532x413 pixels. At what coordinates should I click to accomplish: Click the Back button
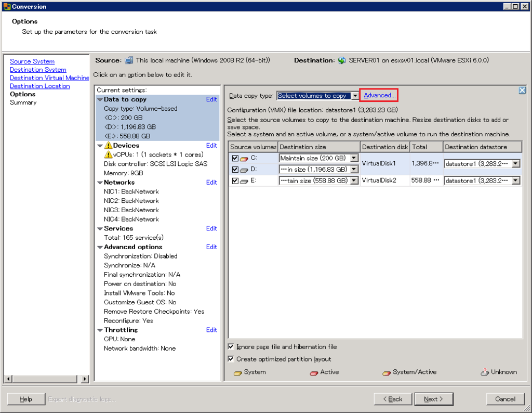click(x=393, y=399)
